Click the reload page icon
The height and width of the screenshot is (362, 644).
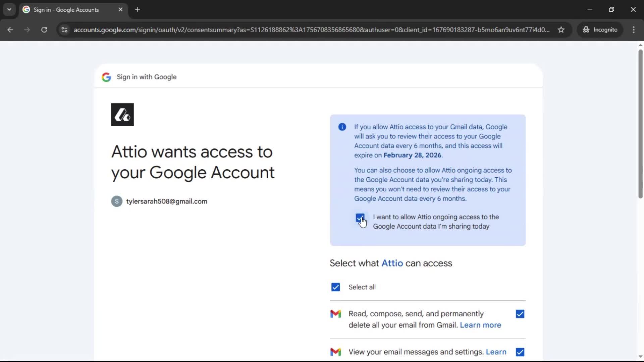click(44, 30)
